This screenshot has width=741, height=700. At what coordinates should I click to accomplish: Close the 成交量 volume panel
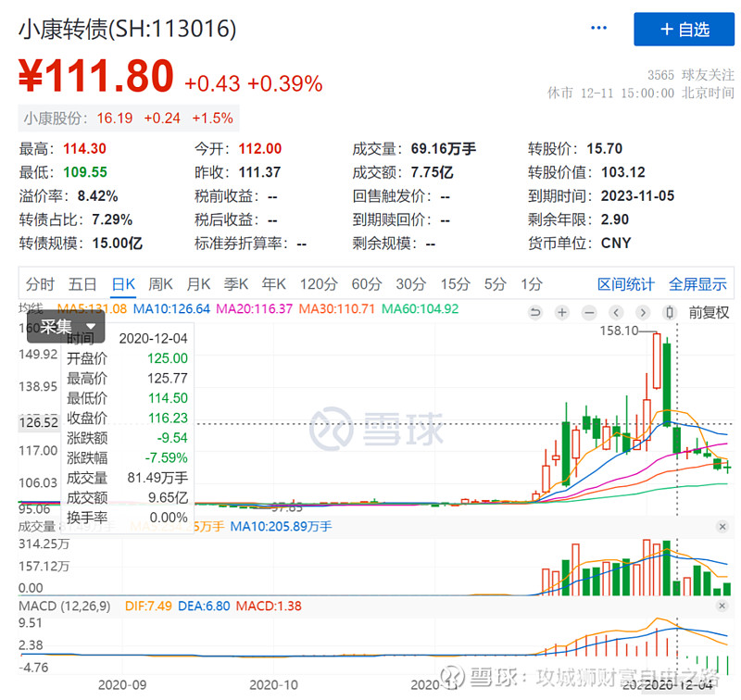[x=722, y=526]
